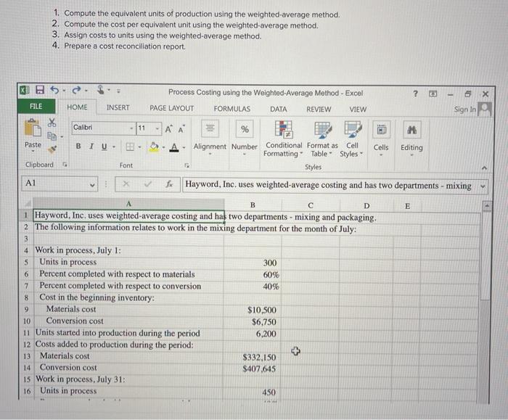Click the Excel Help question mark
The width and height of the screenshot is (508, 420).
click(415, 94)
